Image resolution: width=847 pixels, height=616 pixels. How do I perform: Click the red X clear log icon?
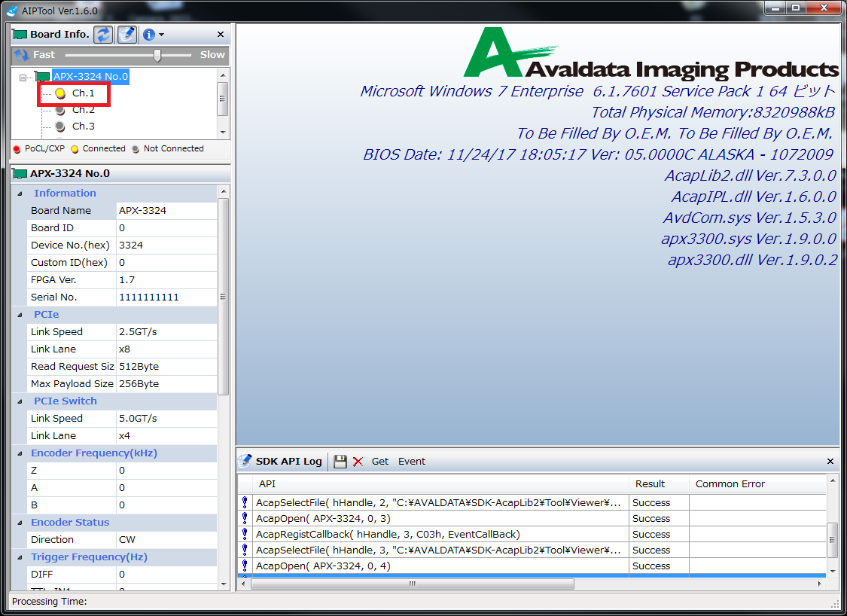pos(358,462)
